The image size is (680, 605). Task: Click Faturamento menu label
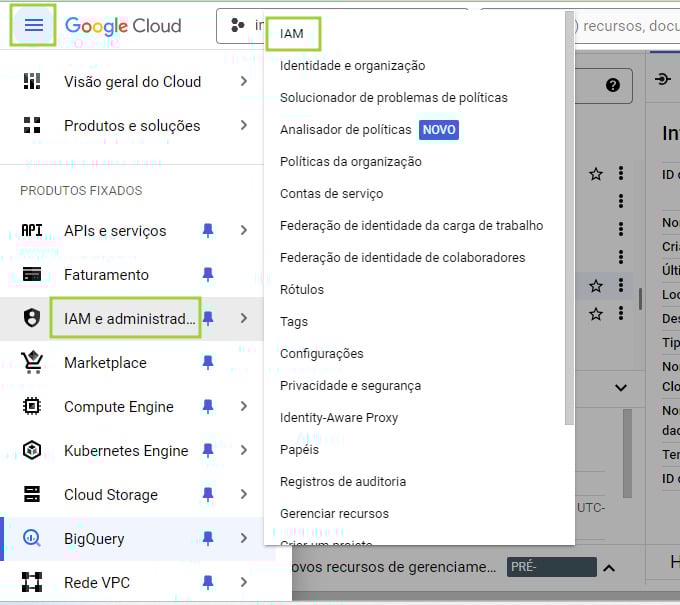click(106, 275)
